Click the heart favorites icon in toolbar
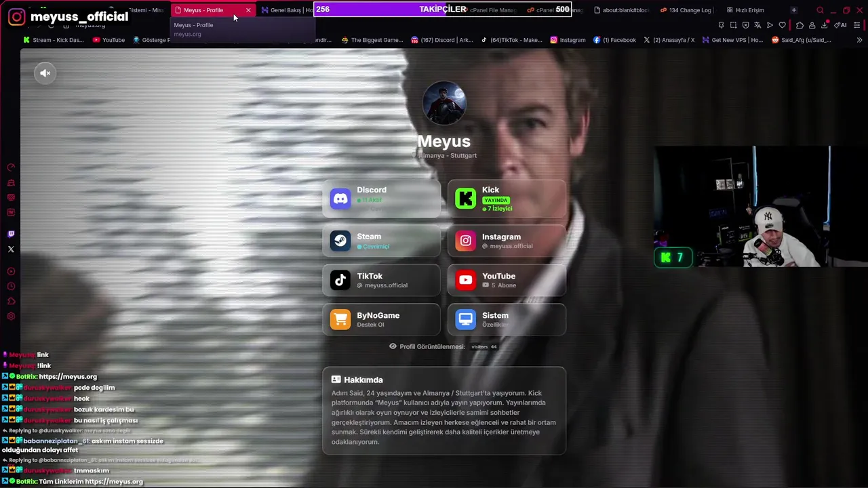The image size is (868, 488). point(782,25)
